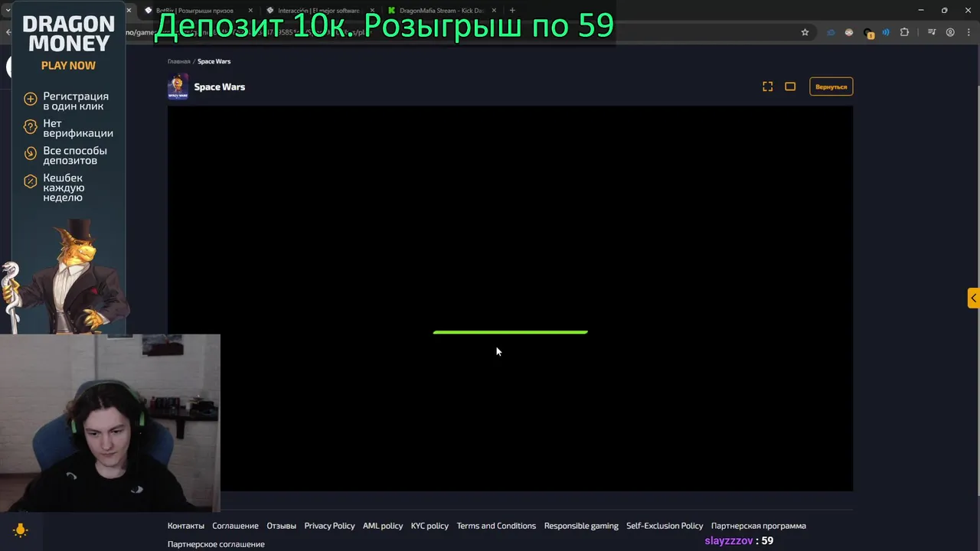Click the Space Wars game title
Screen dimensions: 980x551
click(220, 86)
